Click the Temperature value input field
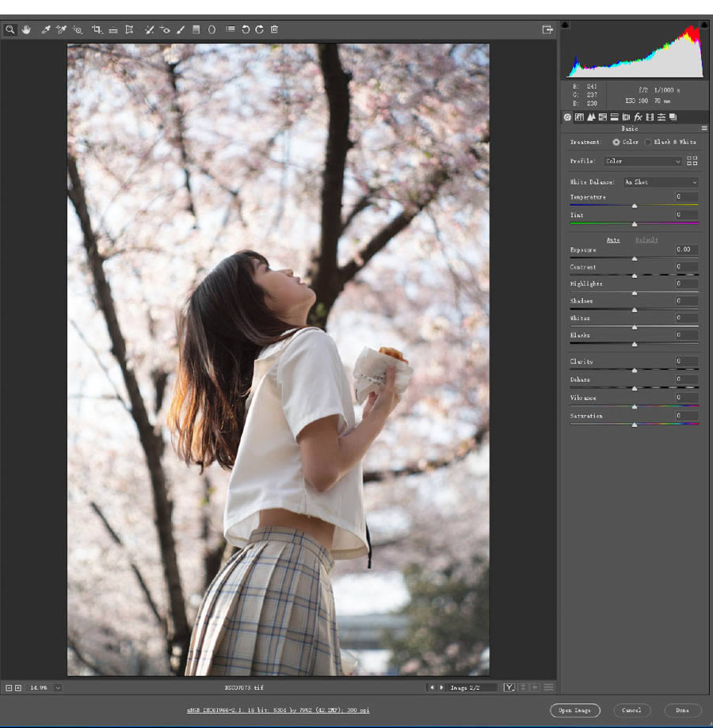The height and width of the screenshot is (728, 713). click(686, 197)
